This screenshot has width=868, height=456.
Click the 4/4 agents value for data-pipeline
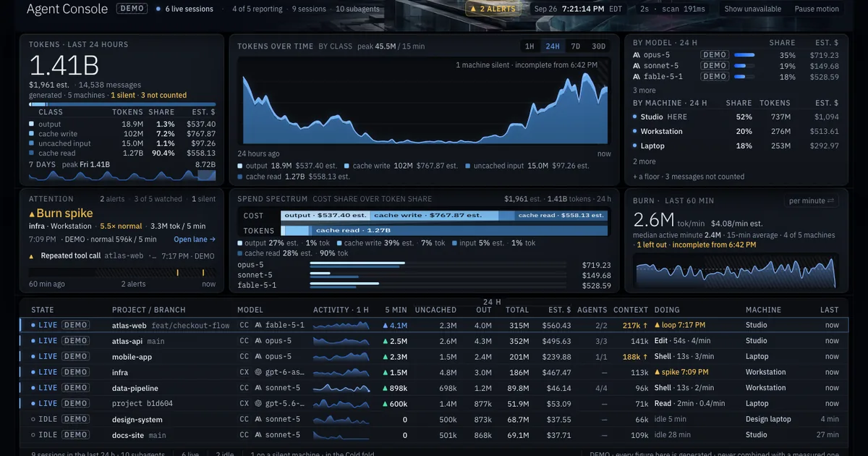tap(601, 388)
